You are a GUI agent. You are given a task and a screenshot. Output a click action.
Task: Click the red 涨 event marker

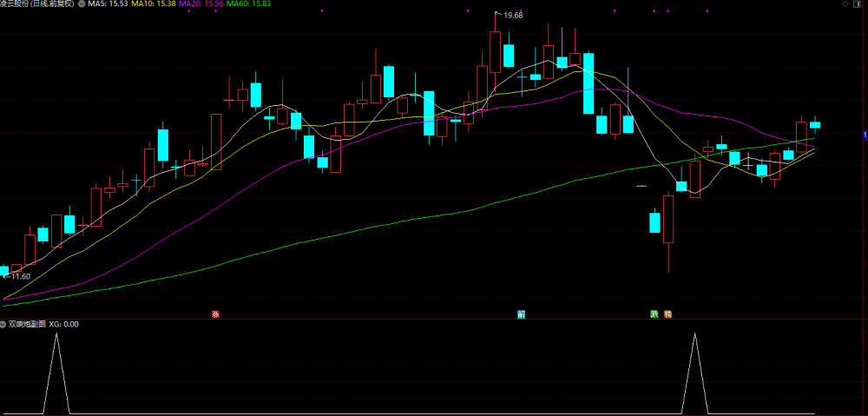[x=215, y=314]
